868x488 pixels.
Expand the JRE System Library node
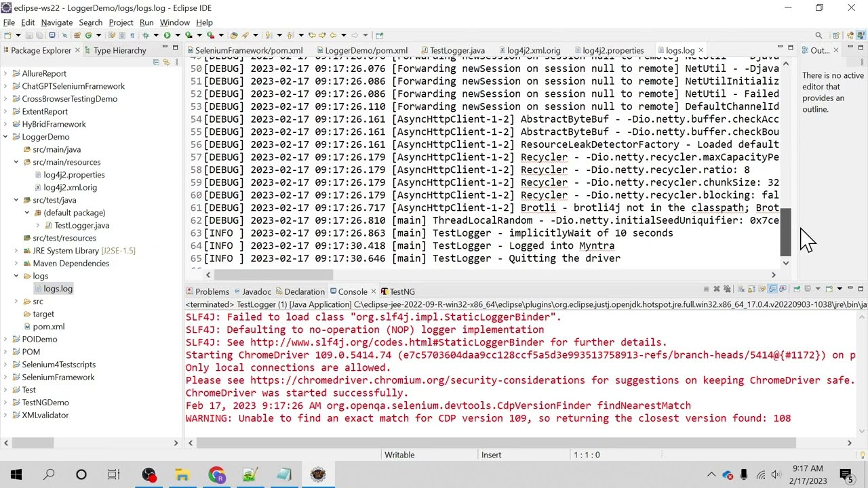[16, 251]
